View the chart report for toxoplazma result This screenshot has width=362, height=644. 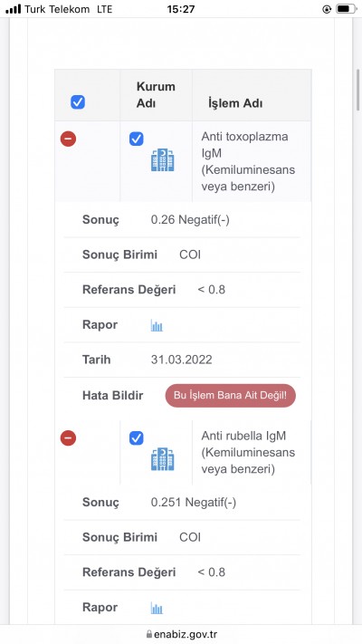(157, 326)
